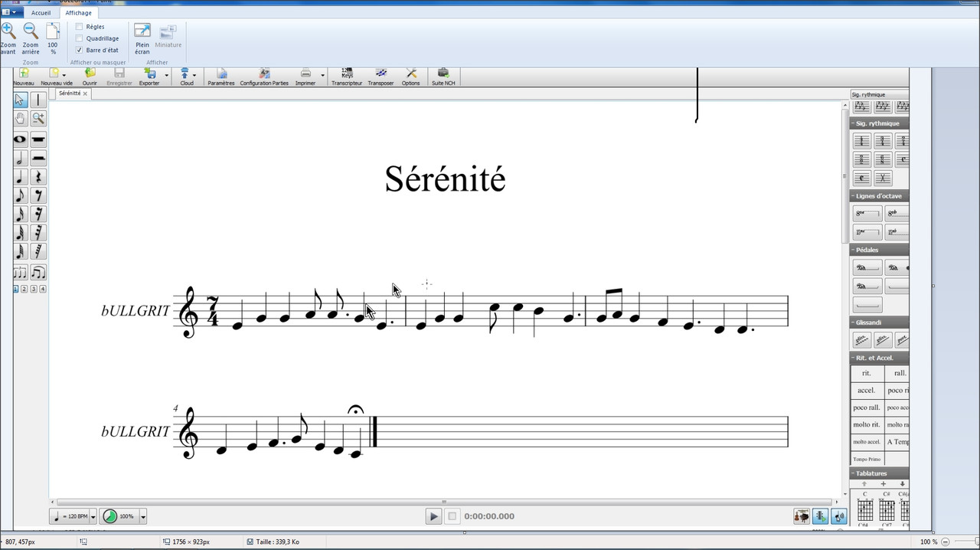Viewport: 980px width, 550px height.
Task: Choose the thirty-second rest tool
Action: pyautogui.click(x=38, y=232)
